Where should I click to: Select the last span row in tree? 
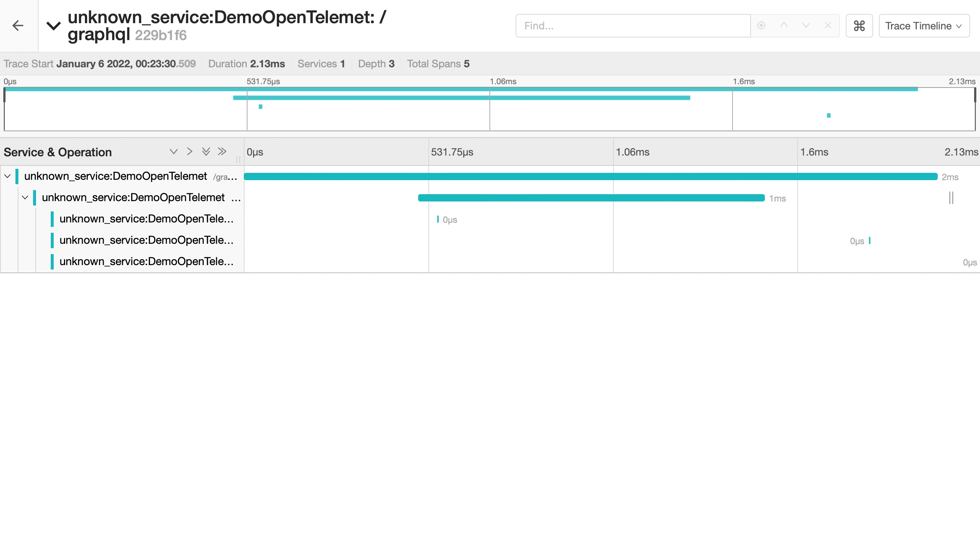(146, 261)
